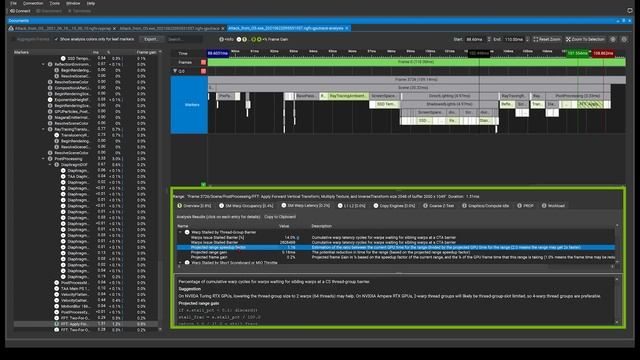Switch to the ngfx-gputrace document tab

pyautogui.click(x=169, y=29)
